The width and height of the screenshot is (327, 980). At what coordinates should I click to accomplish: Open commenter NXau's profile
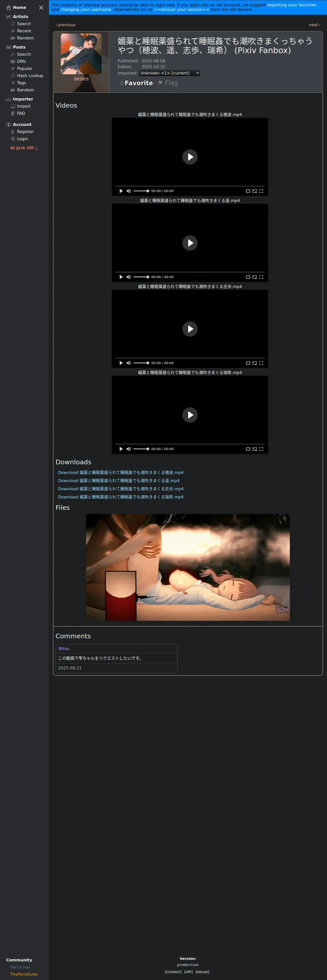[x=64, y=649]
